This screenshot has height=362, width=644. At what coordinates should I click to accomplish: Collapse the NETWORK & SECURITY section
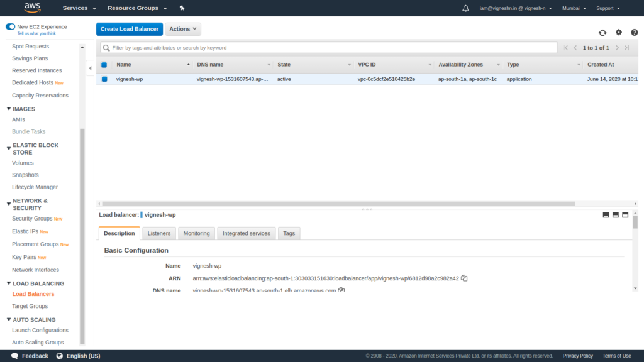point(9,204)
